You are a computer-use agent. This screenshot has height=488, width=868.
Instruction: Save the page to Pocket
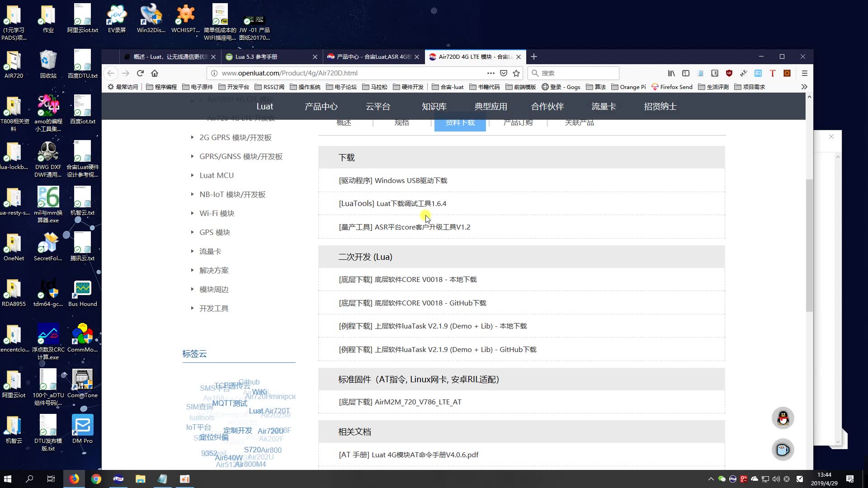tap(504, 73)
